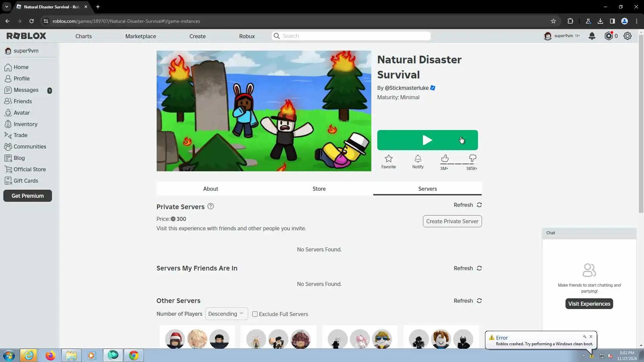Click the Favorite star icon

(388, 159)
